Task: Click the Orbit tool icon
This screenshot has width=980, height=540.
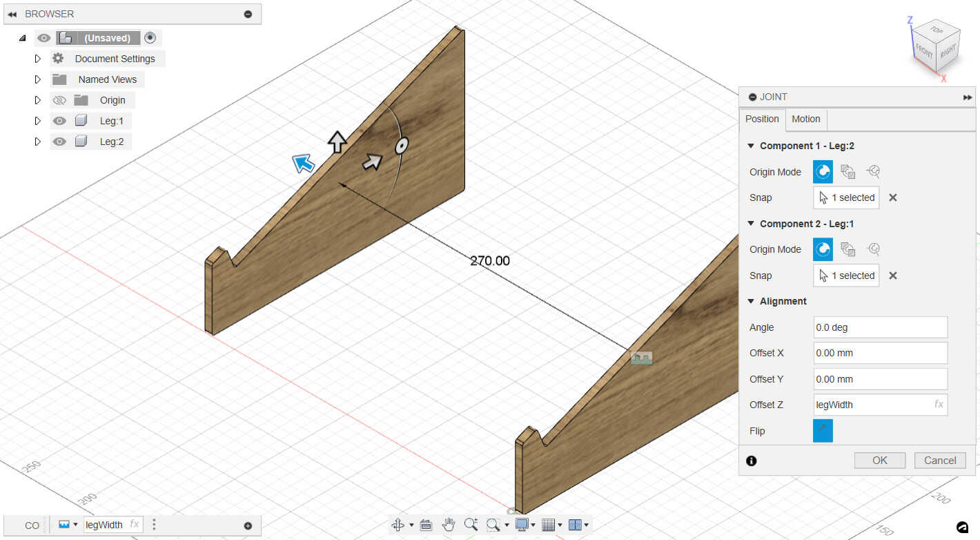Action: pyautogui.click(x=398, y=525)
